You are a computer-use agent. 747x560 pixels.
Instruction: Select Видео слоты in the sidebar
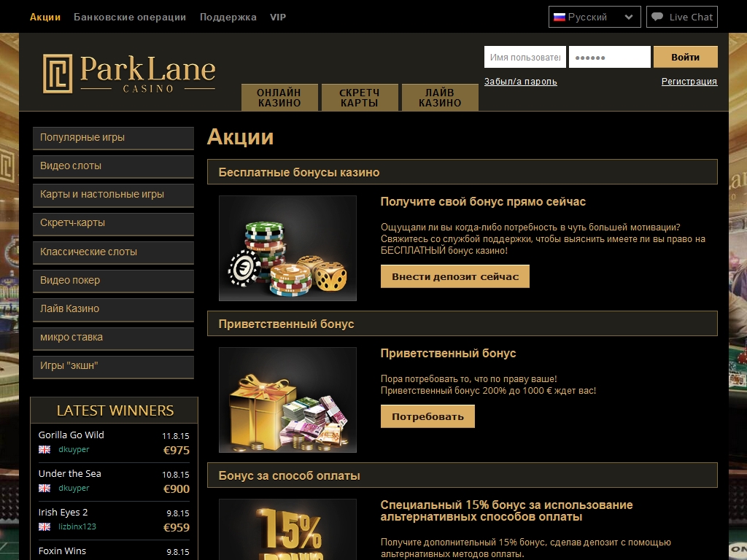(x=113, y=166)
